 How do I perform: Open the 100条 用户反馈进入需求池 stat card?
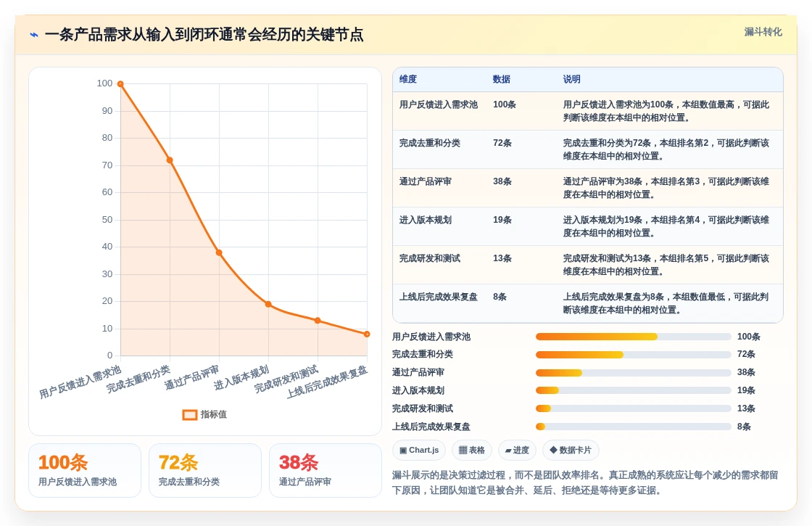[x=85, y=471]
